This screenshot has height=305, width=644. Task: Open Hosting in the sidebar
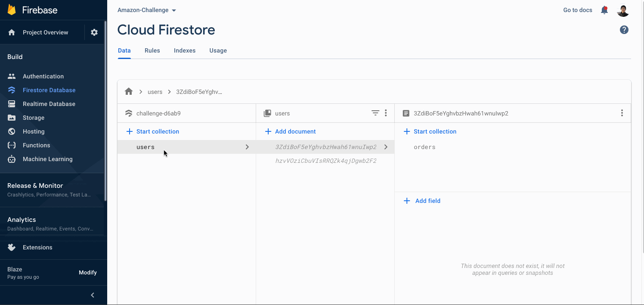pyautogui.click(x=34, y=131)
